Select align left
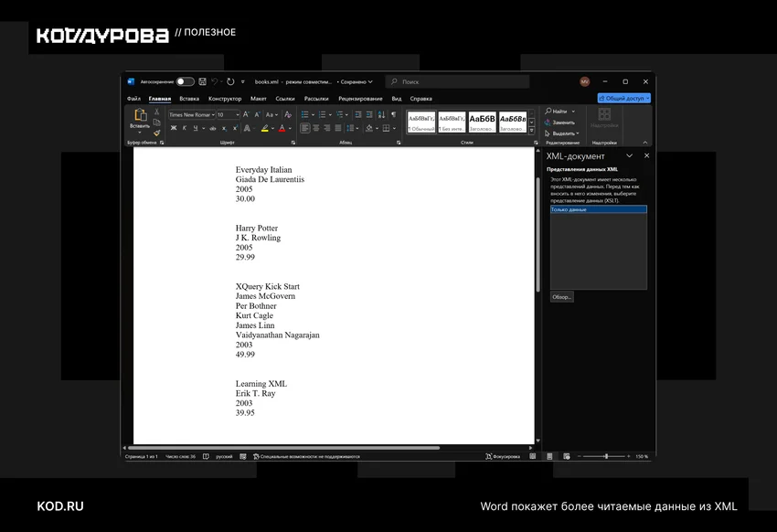The height and width of the screenshot is (532, 777). pyautogui.click(x=304, y=128)
